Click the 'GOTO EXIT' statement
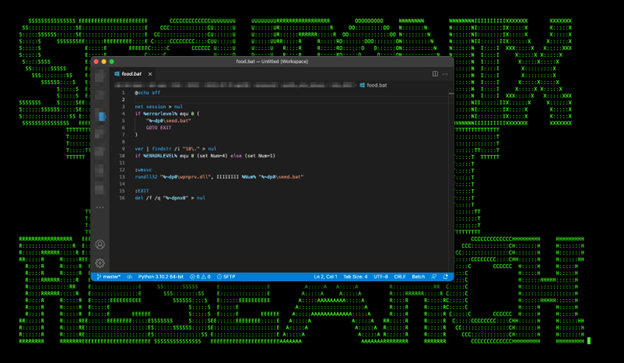The width and height of the screenshot is (624, 363). (x=158, y=128)
